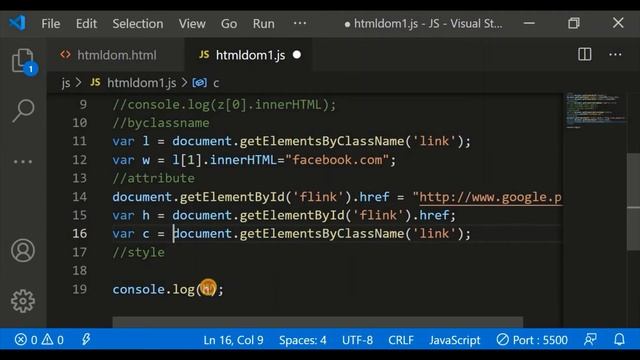Open the Accounts menu icon

click(x=23, y=250)
